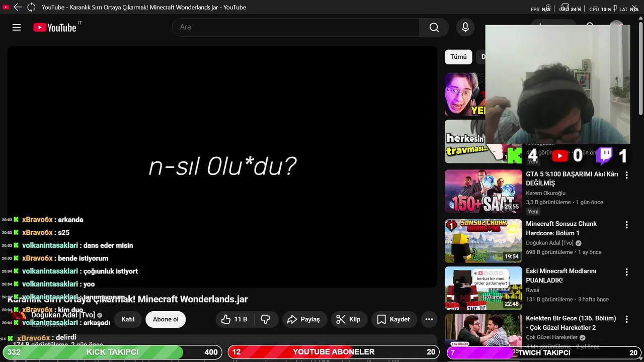Click the video player area
This screenshot has height=362, width=644.
(x=222, y=166)
